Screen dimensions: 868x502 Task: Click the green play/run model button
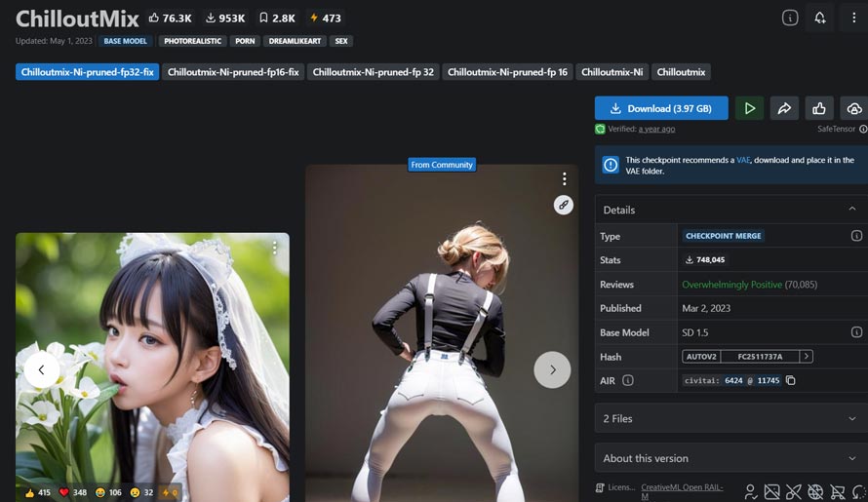749,108
